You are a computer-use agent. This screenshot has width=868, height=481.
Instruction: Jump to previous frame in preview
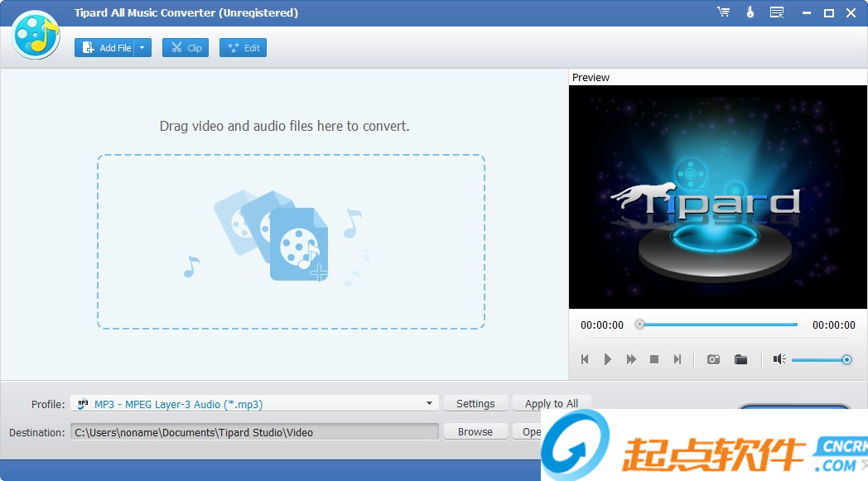tap(585, 359)
